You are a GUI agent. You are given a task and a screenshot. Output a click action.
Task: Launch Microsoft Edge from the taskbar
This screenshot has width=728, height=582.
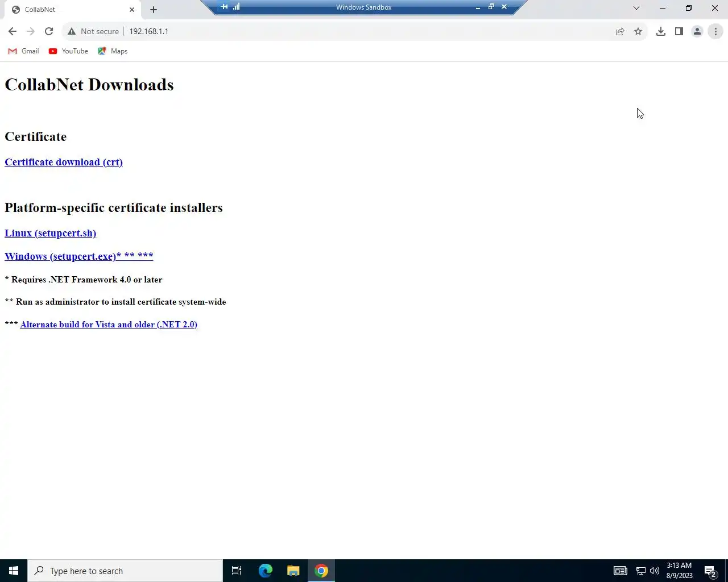[266, 571]
